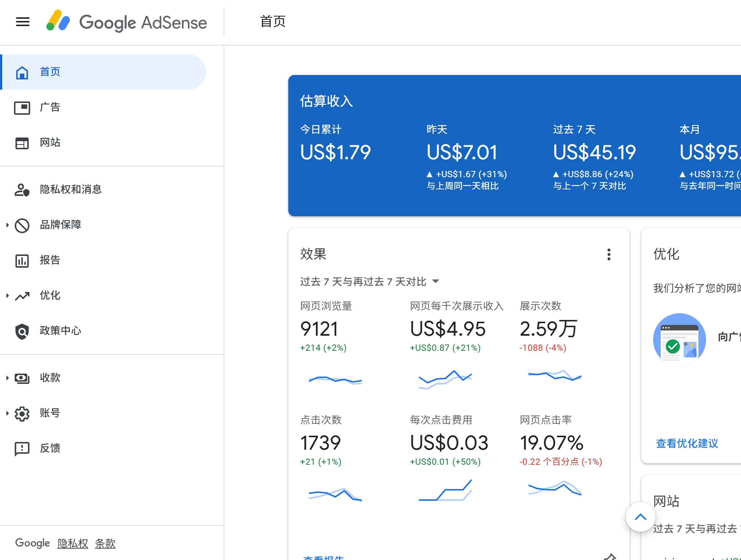
Task: Expand the 收款 payments section
Action: pyautogui.click(x=7, y=378)
